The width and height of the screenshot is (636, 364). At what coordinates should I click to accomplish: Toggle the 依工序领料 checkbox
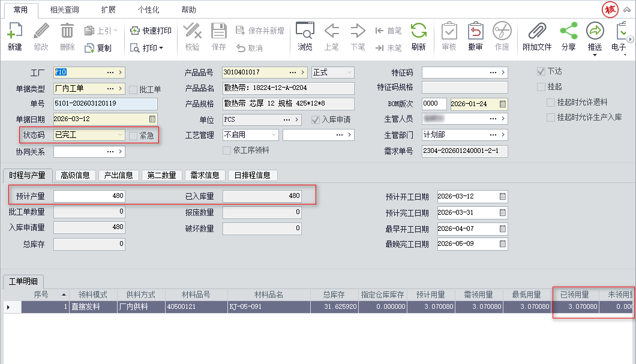227,151
